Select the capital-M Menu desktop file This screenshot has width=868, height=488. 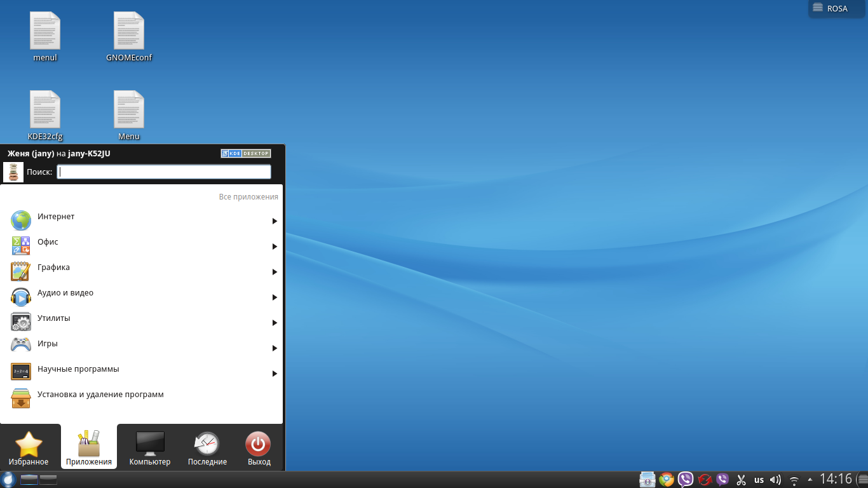[129, 116]
